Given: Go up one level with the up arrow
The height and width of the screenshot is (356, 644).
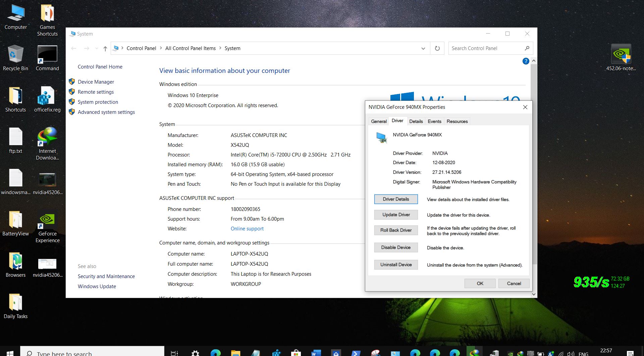Looking at the screenshot, I should [x=105, y=49].
